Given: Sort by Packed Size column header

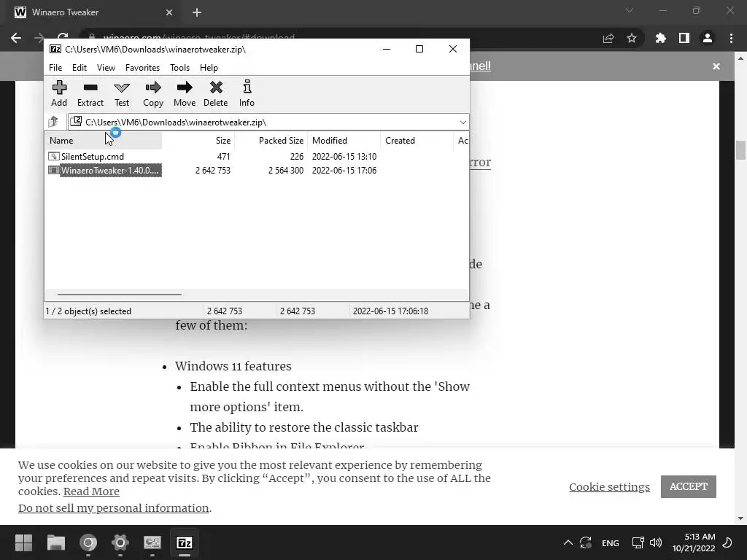Looking at the screenshot, I should [271, 141].
